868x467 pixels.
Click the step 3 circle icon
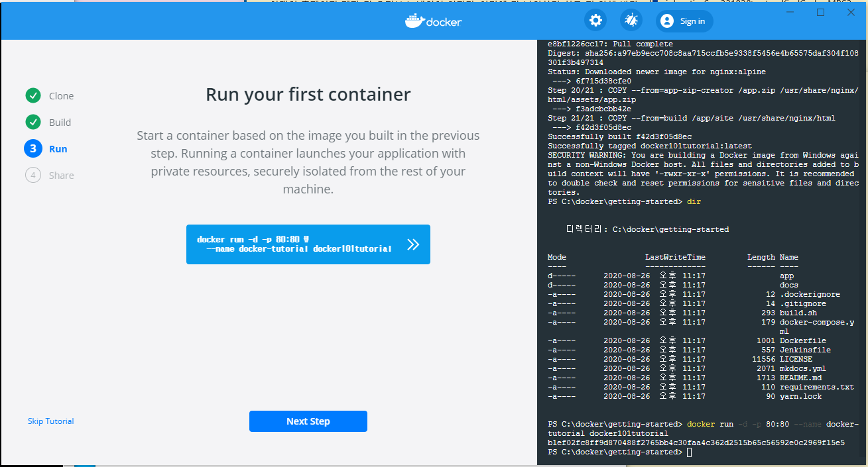pos(33,148)
